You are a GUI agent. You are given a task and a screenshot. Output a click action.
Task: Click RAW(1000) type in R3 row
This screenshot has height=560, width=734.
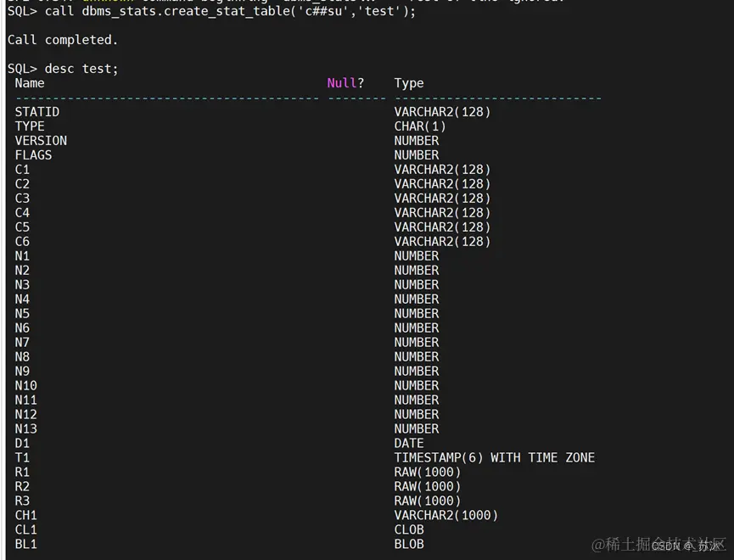click(428, 501)
